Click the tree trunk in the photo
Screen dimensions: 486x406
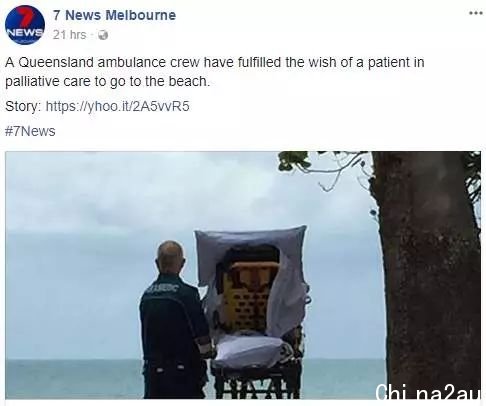click(x=428, y=273)
